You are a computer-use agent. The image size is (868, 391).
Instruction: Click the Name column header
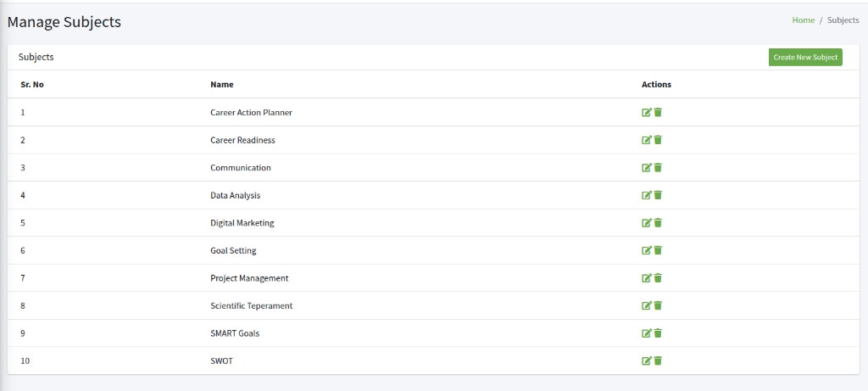[x=222, y=85]
